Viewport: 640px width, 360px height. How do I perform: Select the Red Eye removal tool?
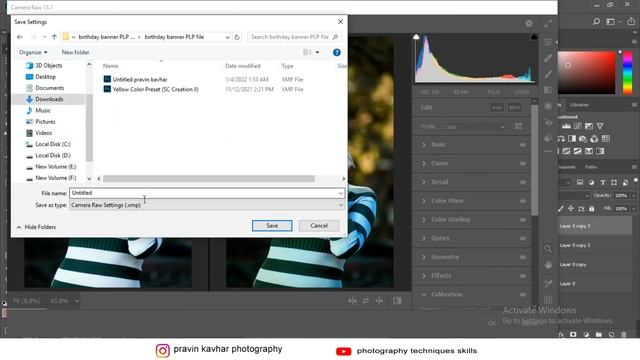548,122
